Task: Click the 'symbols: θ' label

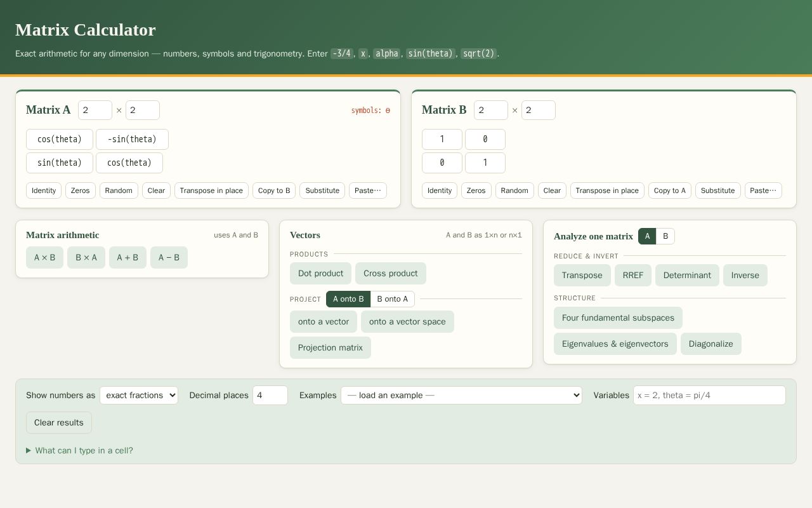Action: click(370, 110)
